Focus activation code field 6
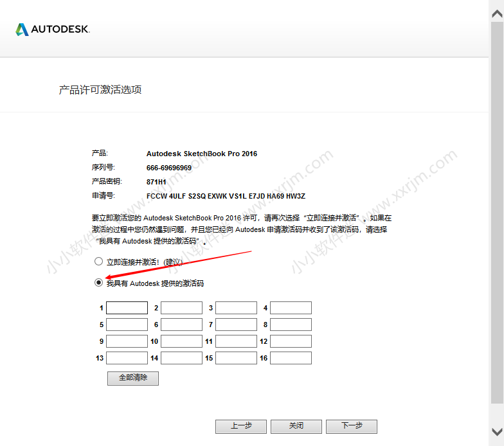The image size is (504, 446). pyautogui.click(x=181, y=325)
